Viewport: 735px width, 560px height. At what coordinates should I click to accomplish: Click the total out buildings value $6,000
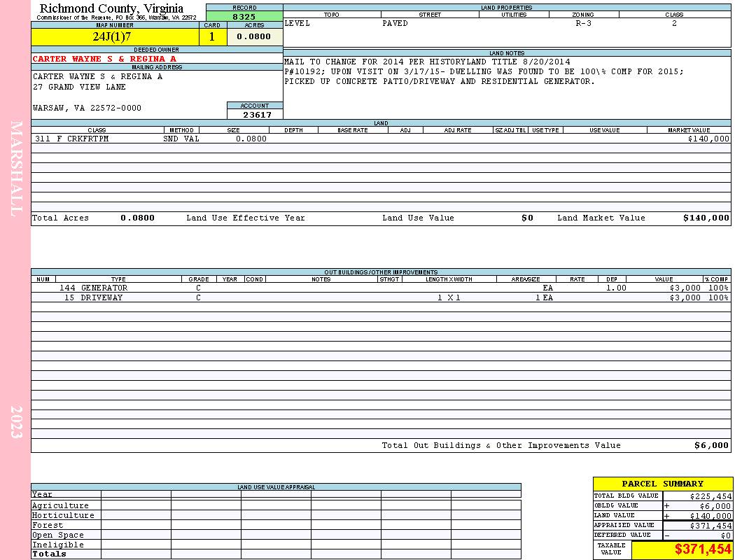(x=712, y=446)
